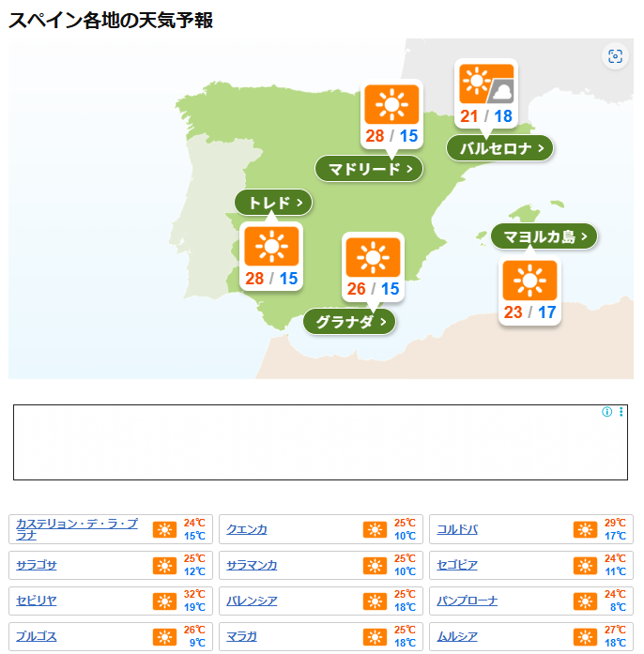The width and height of the screenshot is (644, 654).
Task: Open the マドリード forecast button
Action: [369, 169]
